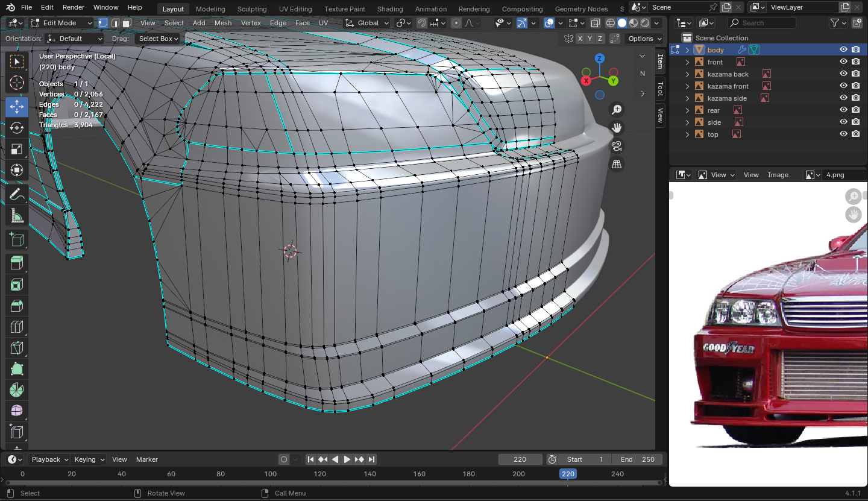Viewport: 868px width, 501px height.
Task: Choose the Measure tool
Action: (x=17, y=216)
